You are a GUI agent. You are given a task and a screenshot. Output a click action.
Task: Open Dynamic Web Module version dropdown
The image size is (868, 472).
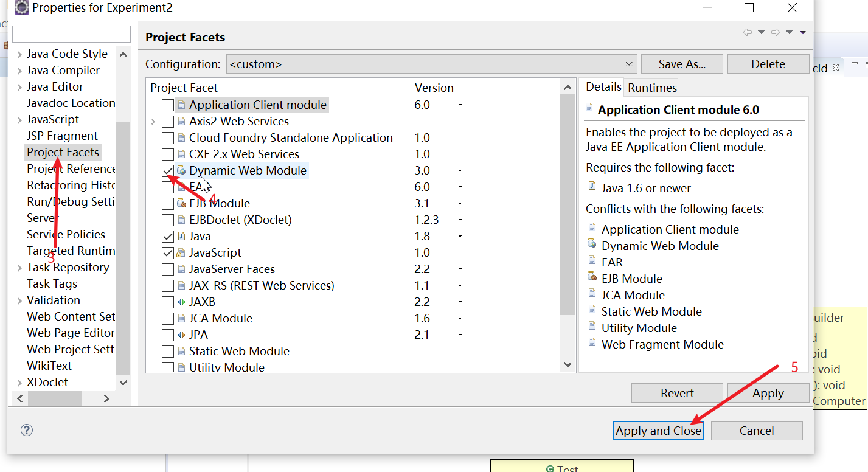(x=460, y=171)
